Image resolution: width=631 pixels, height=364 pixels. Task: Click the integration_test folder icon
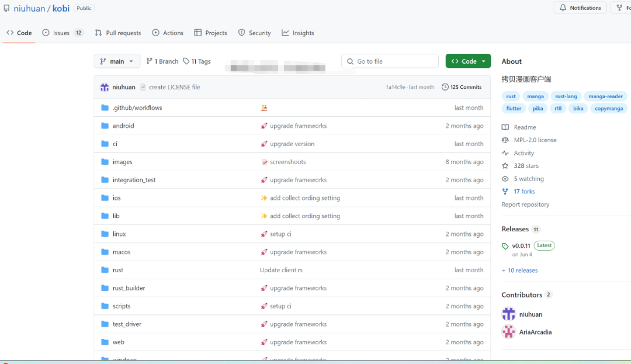pyautogui.click(x=105, y=180)
